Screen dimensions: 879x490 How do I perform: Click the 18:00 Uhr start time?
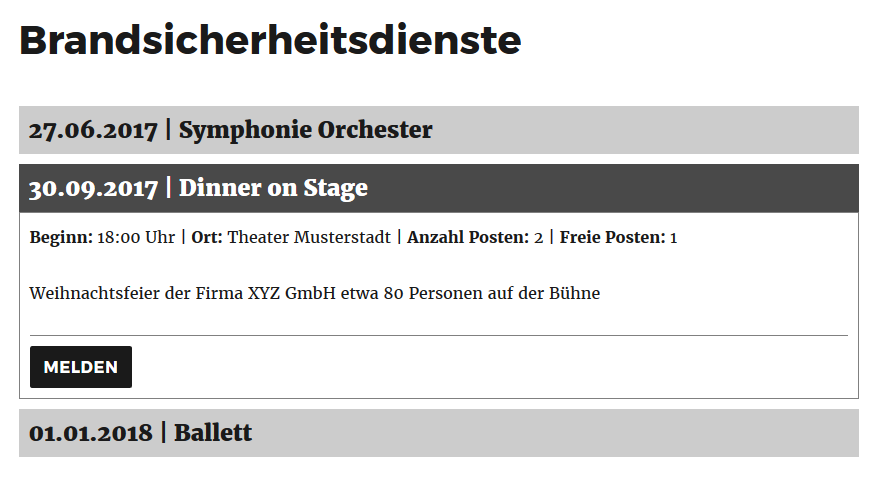(137, 238)
